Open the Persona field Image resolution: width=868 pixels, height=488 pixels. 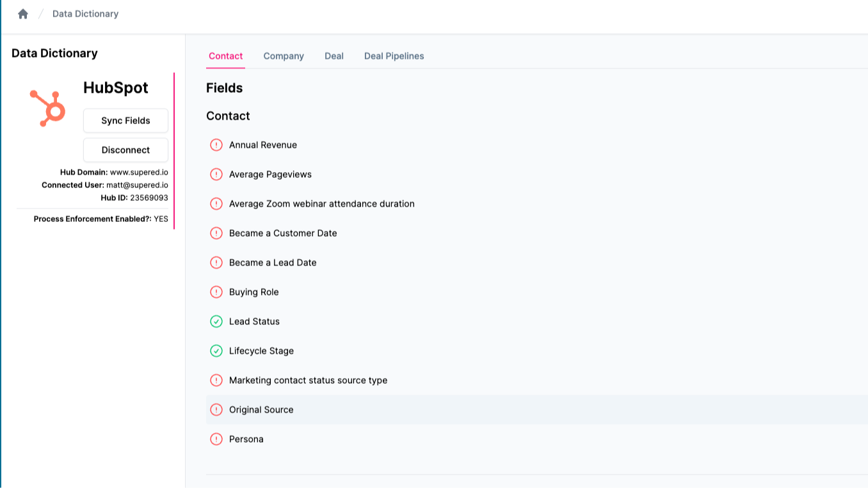(x=537, y=439)
